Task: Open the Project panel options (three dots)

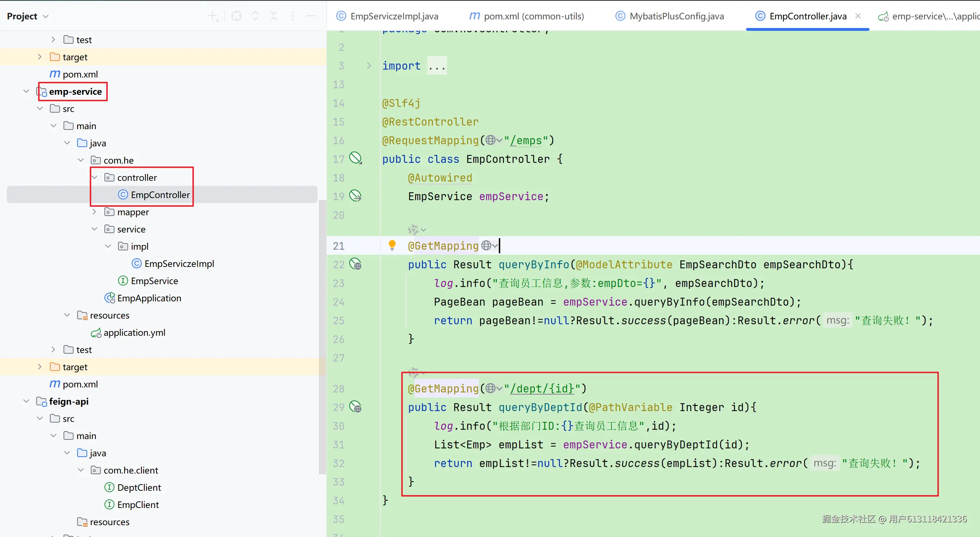Action: [292, 16]
